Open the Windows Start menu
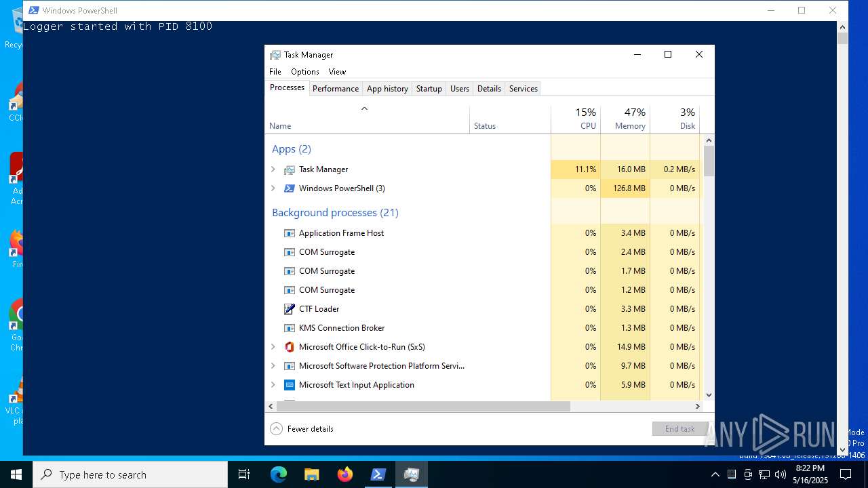868x488 pixels. point(16,474)
